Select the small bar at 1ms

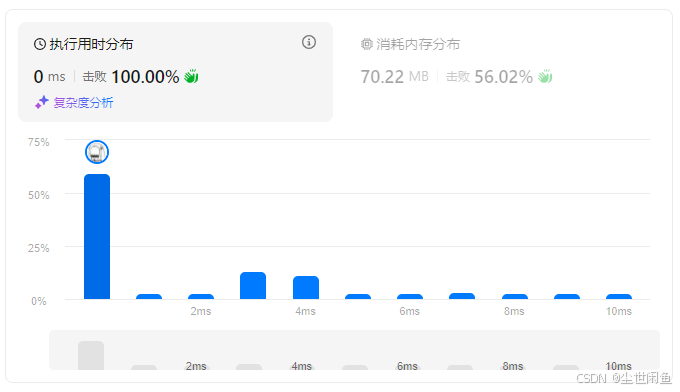tap(149, 297)
